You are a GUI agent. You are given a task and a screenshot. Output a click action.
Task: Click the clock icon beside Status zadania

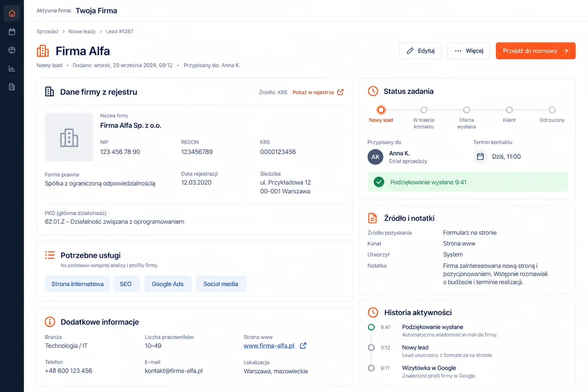coord(373,91)
